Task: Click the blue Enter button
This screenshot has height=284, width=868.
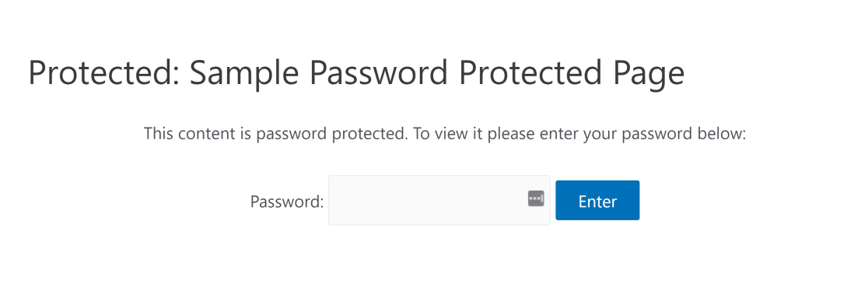Action: coord(597,201)
